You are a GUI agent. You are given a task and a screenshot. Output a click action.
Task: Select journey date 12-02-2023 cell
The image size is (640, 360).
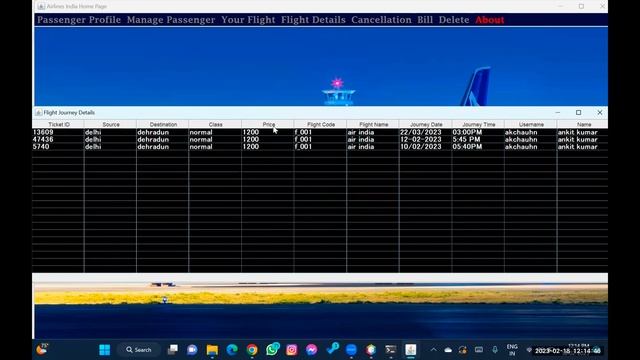[426, 140]
